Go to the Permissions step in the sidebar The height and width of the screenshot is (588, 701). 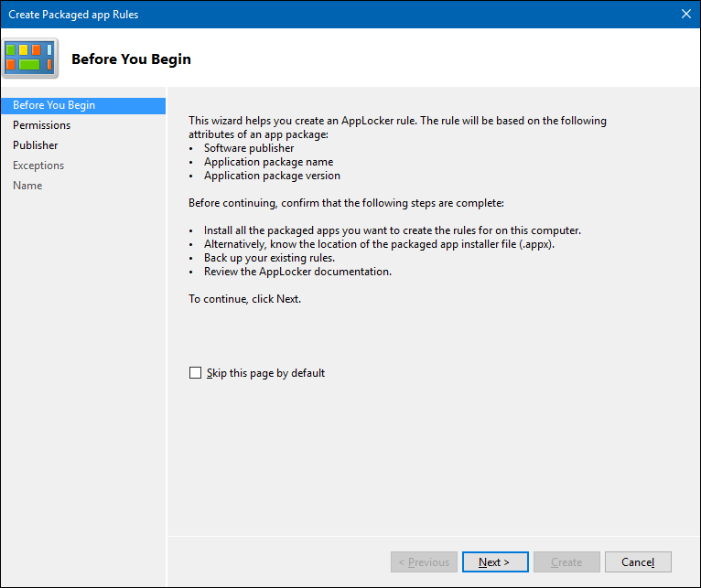tap(41, 125)
